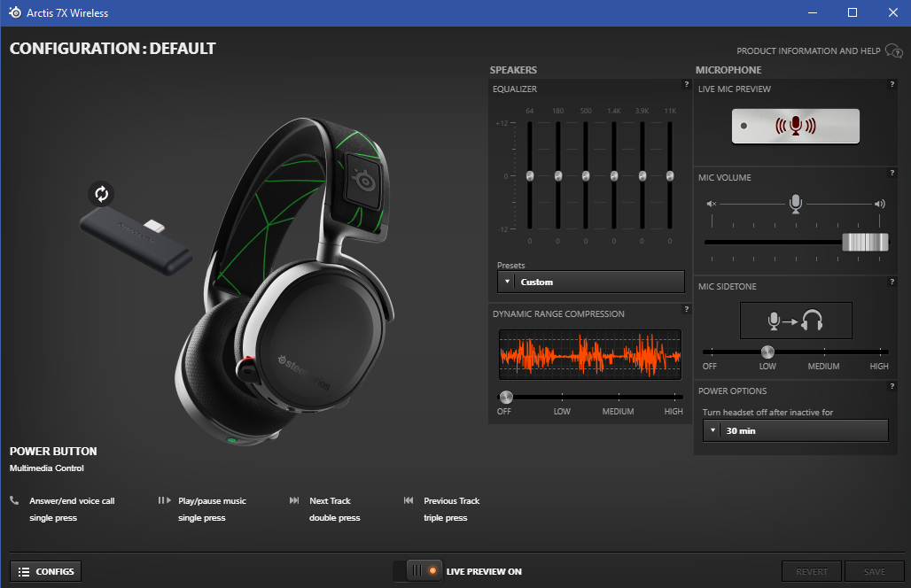911x588 pixels.
Task: Open the Presets dropdown showing Custom
Action: (x=589, y=282)
